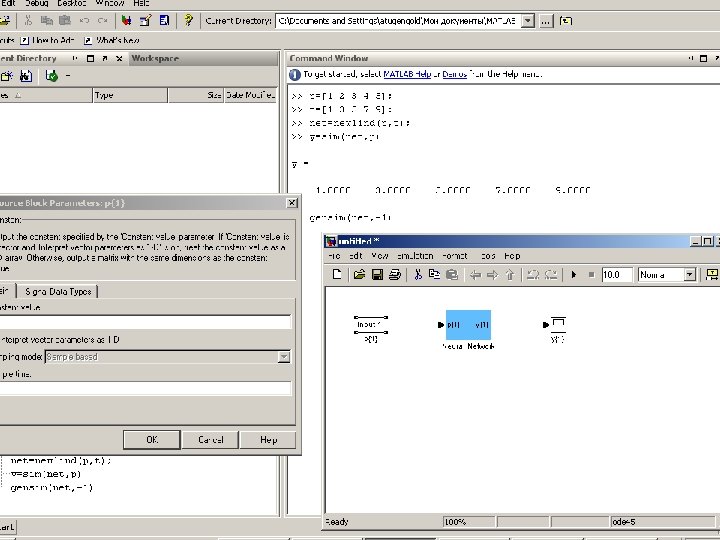Click Cut scissors icon in Simulink toolbar
This screenshot has width=720, height=540.
point(418,275)
